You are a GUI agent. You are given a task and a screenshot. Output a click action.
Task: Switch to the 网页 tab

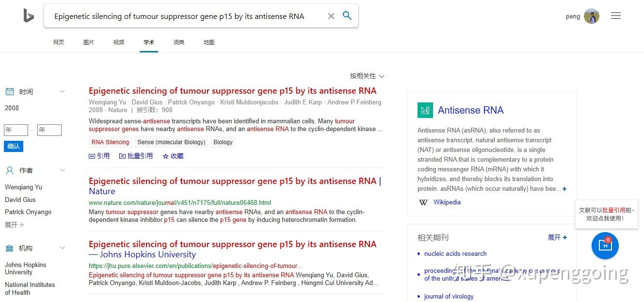(59, 42)
